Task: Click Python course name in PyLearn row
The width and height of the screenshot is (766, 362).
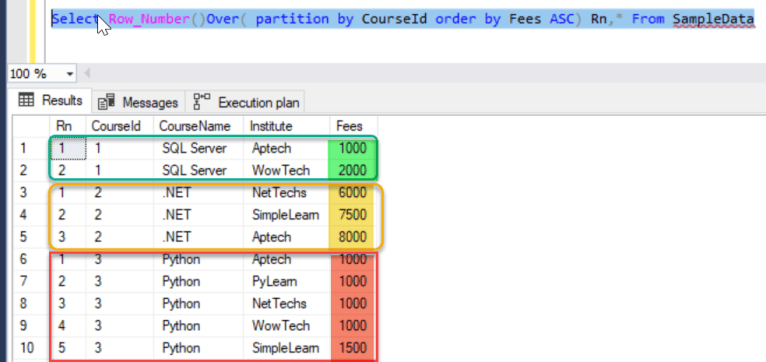Action: tap(198, 282)
